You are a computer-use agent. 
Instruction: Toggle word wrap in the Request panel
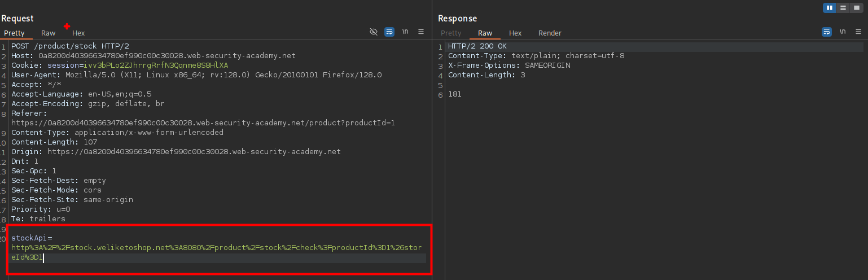pyautogui.click(x=389, y=32)
